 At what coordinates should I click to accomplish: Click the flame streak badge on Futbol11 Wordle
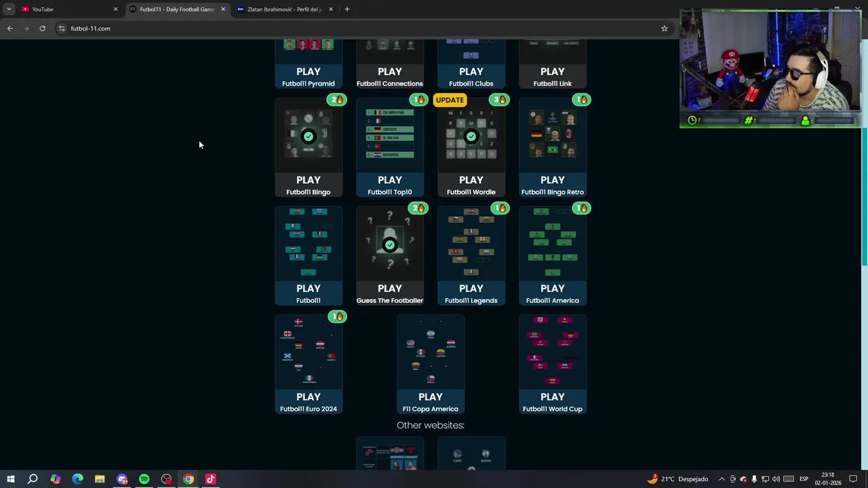point(500,100)
